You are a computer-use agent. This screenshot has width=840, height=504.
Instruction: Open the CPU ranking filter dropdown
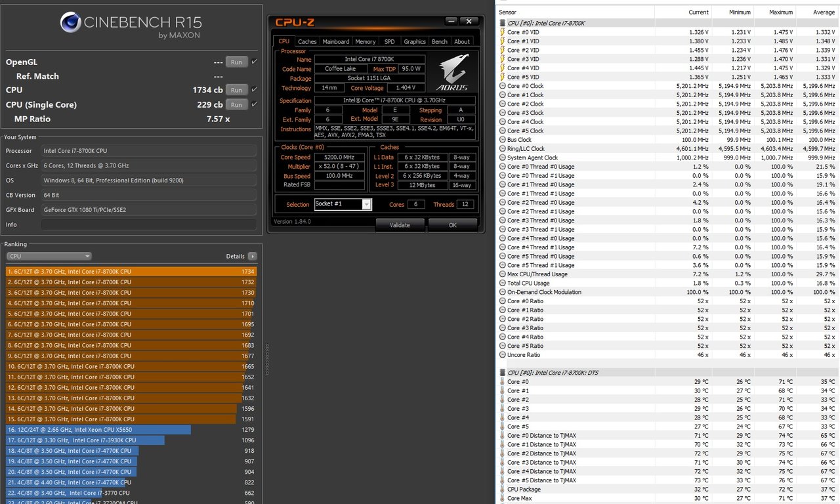point(49,256)
